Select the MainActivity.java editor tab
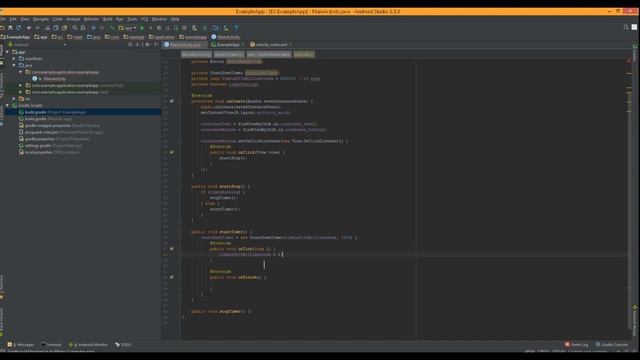 click(x=185, y=44)
